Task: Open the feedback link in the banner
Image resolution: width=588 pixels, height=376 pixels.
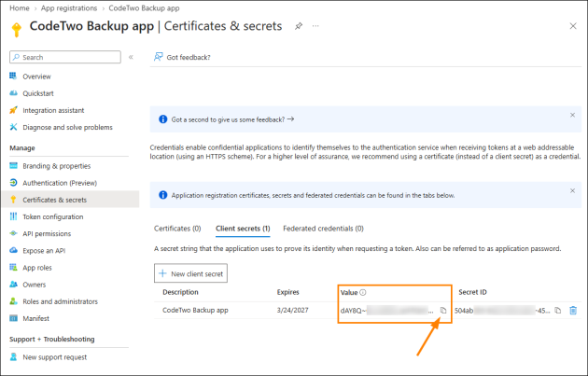Action: click(232, 119)
